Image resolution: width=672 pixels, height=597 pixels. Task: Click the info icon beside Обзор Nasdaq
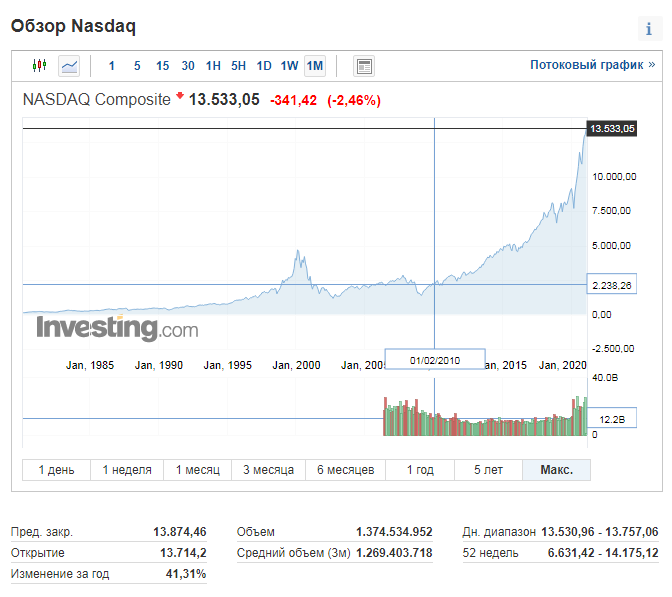(648, 28)
